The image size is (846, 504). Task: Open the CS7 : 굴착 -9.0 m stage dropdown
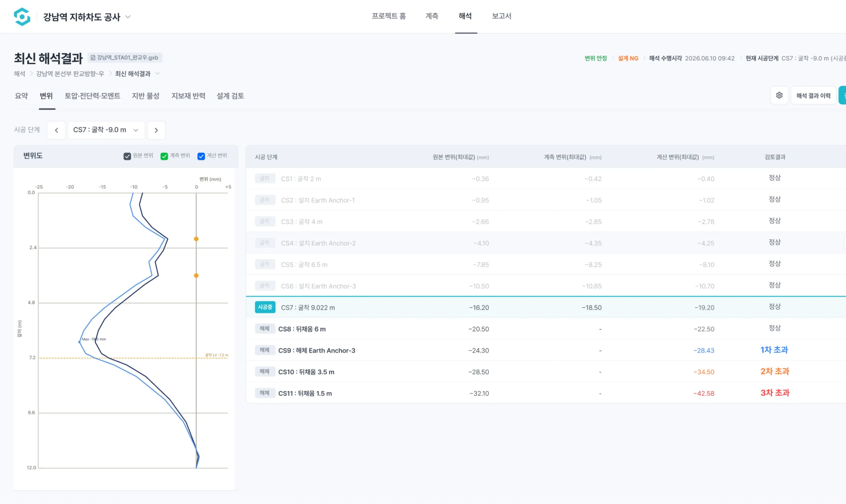tap(106, 130)
